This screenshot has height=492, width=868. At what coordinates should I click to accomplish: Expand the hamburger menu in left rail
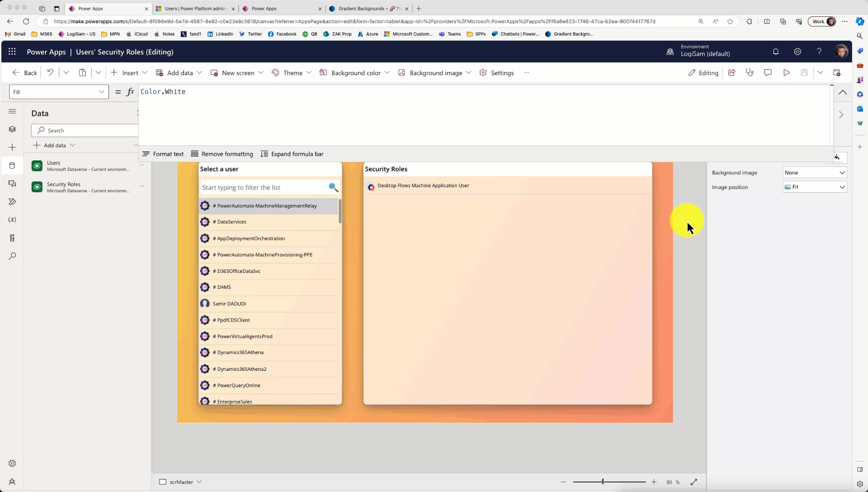click(12, 112)
